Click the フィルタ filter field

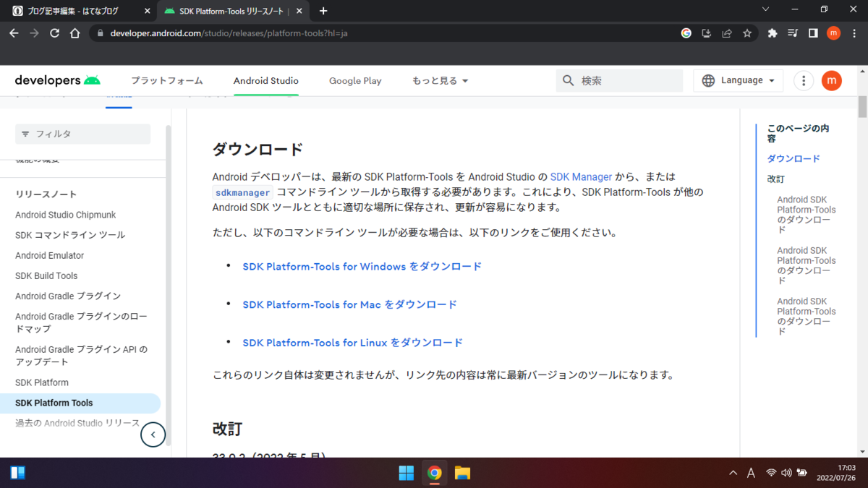(x=82, y=134)
